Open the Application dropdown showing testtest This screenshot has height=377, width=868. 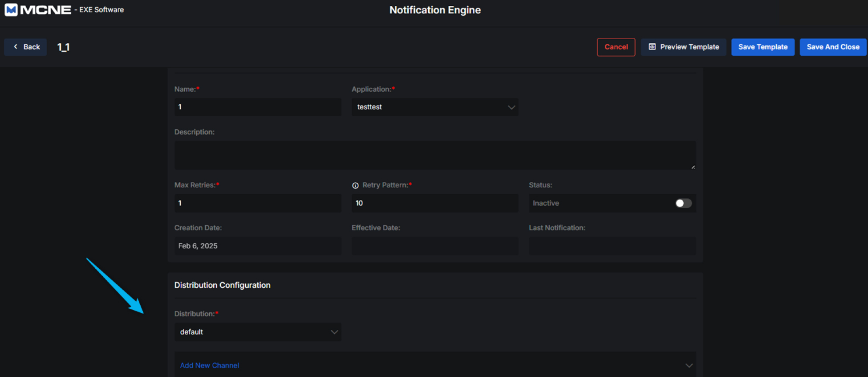coord(434,107)
